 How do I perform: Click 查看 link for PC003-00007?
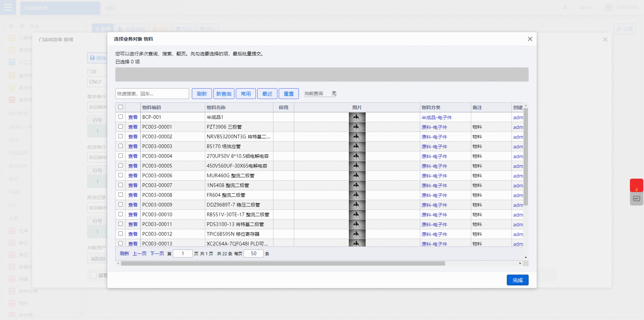tap(133, 185)
